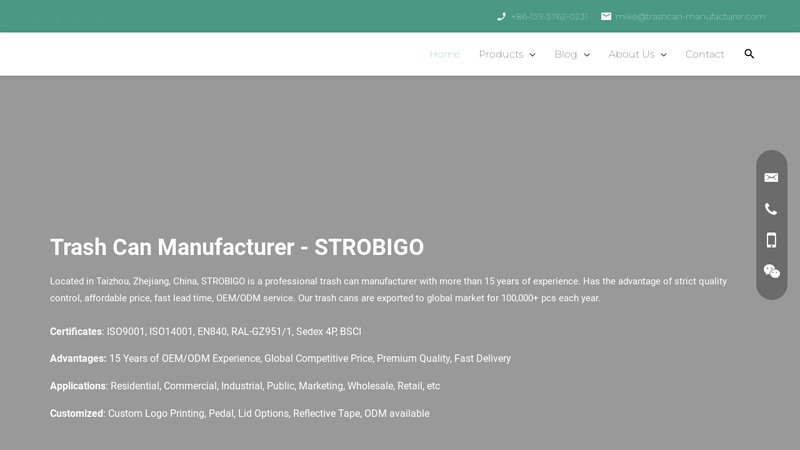This screenshot has height=450, width=800.
Task: Open the site search magnifier icon
Action: tap(749, 54)
